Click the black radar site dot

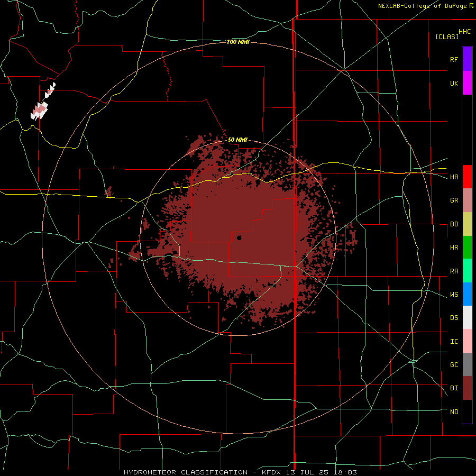click(x=239, y=237)
